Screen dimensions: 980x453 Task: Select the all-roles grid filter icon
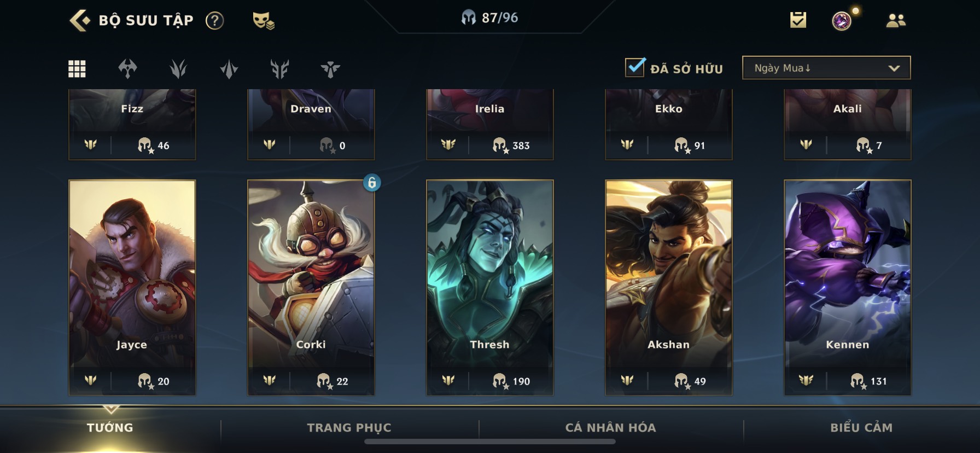coord(77,69)
